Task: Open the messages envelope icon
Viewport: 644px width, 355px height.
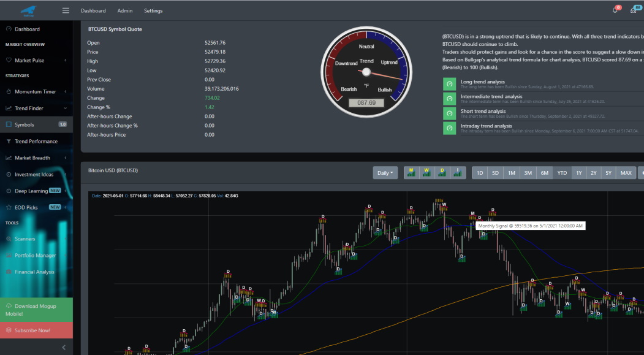Action: pos(634,10)
